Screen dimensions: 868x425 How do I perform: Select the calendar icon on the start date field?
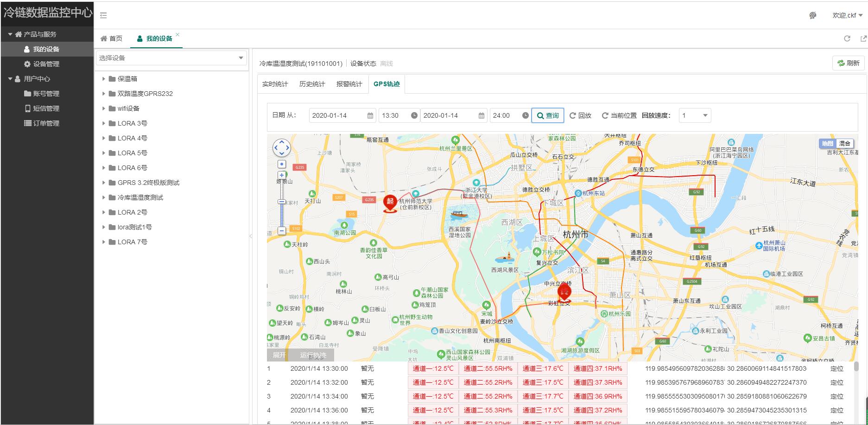click(369, 115)
